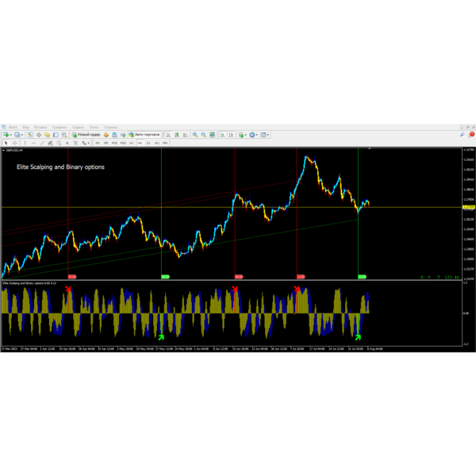
Task: Tile chart windows icon
Action: [212, 135]
